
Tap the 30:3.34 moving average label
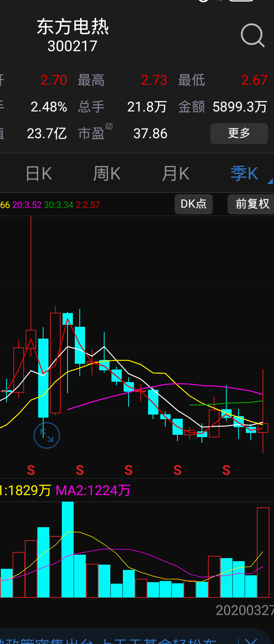pyautogui.click(x=58, y=205)
